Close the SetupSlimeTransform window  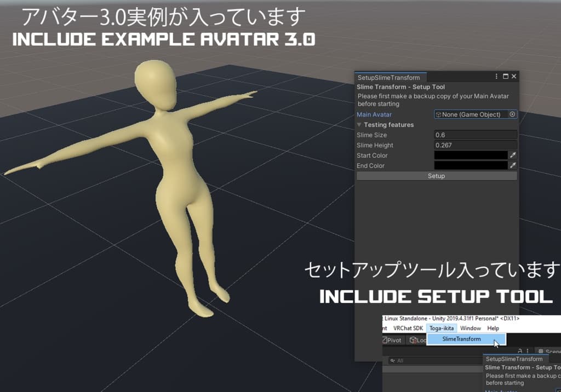point(514,77)
